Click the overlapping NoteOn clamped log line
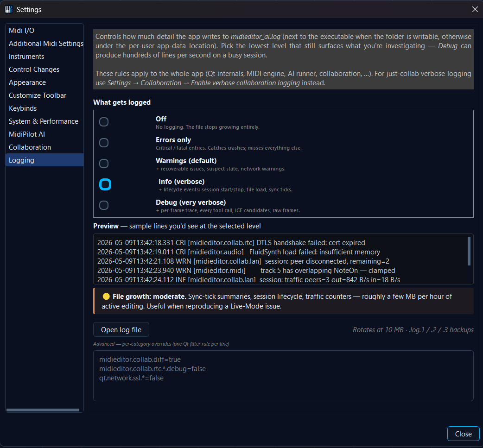 click(246, 271)
